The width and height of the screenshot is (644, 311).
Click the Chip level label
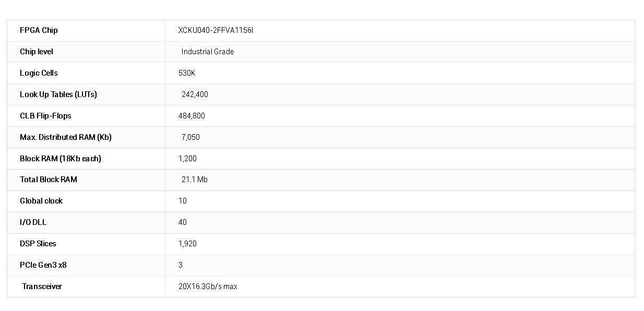(x=37, y=52)
